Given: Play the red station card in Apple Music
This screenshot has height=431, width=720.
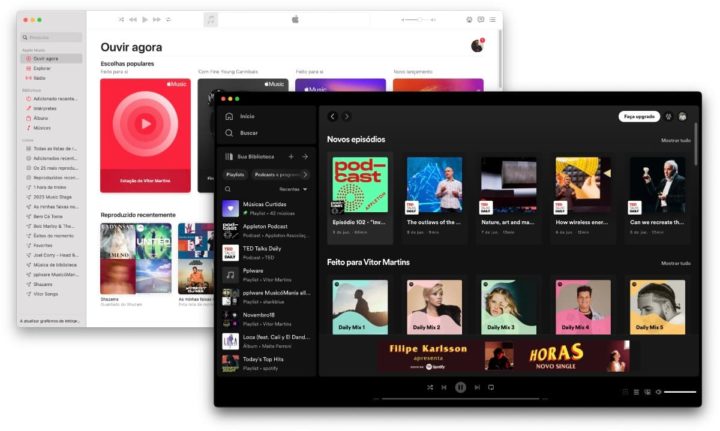Looking at the screenshot, I should click(x=145, y=135).
